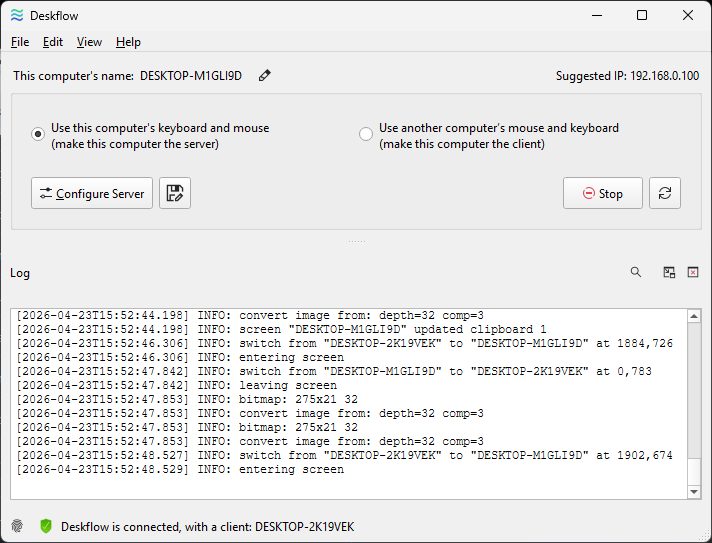712x543 pixels.
Task: Click log line 'leaving screen'
Action: point(177,385)
